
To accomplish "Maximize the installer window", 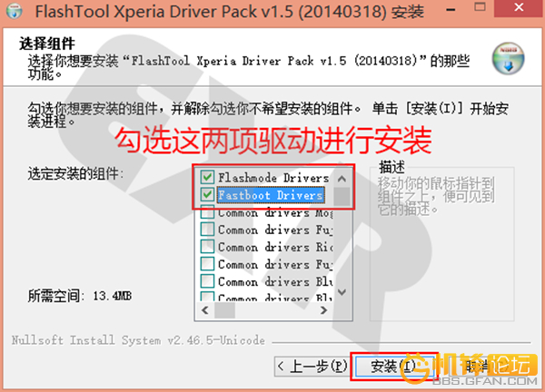I will 480,7.
